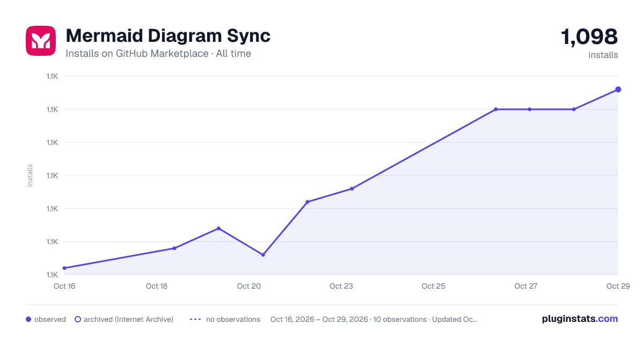The width and height of the screenshot is (644, 338).
Task: Click the archived Internet Archive legend marker
Action: [x=78, y=319]
